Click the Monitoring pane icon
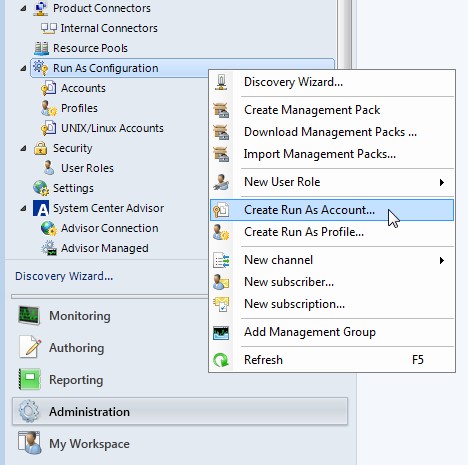Image resolution: width=468 pixels, height=465 pixels. (x=29, y=316)
